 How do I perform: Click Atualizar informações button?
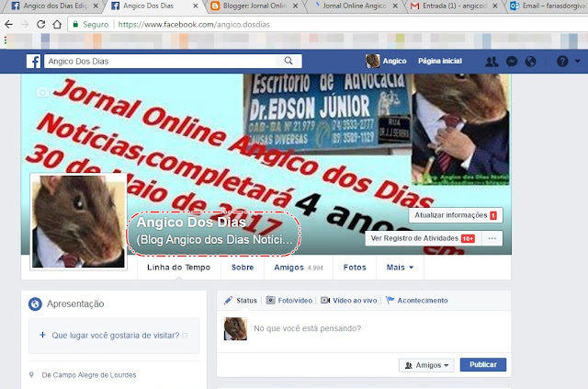456,215
